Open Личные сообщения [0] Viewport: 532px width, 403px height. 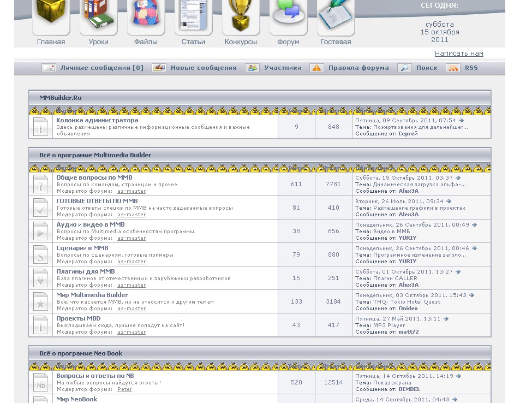102,68
